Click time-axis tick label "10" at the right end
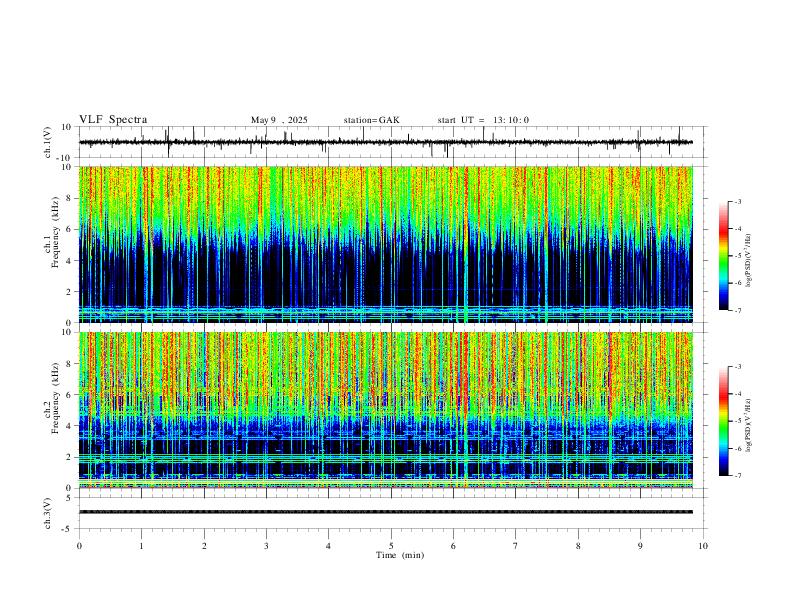The image size is (792, 612). [703, 546]
